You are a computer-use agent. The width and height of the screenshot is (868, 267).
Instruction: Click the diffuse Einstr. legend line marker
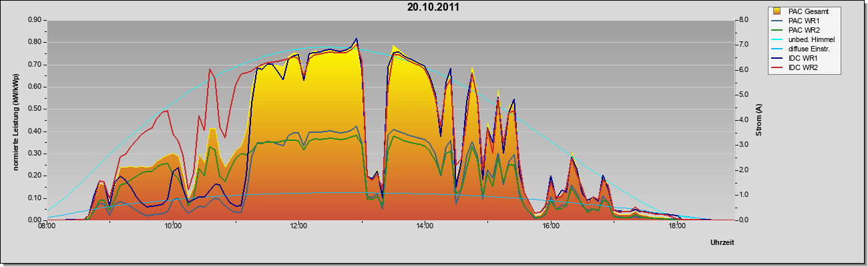tap(778, 49)
